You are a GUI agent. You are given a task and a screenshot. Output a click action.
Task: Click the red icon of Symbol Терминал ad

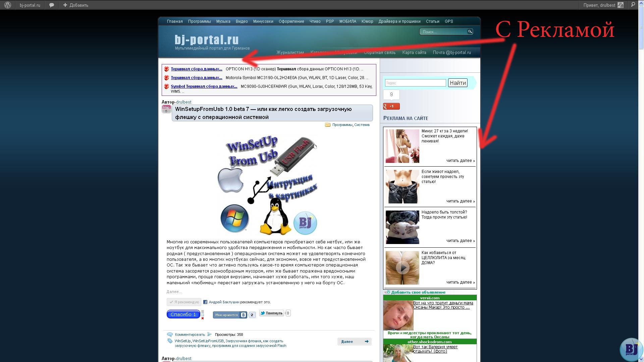pos(166,86)
